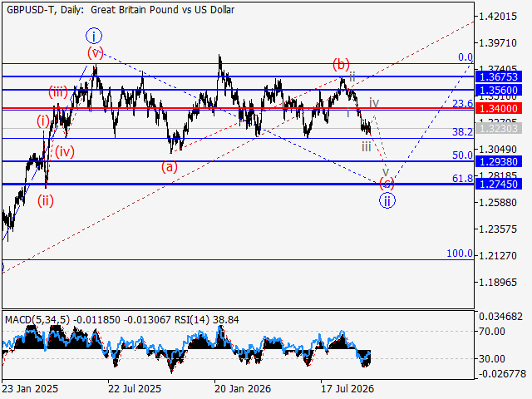Viewport: 532px width, 399px height.
Task: Click the 23 Jan 2025 date label
Action: tap(30, 388)
